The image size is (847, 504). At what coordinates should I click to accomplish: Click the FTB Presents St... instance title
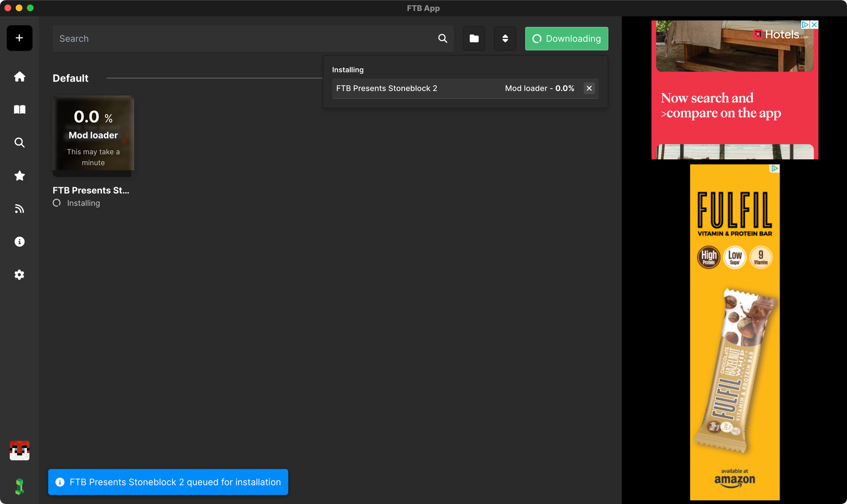(91, 190)
